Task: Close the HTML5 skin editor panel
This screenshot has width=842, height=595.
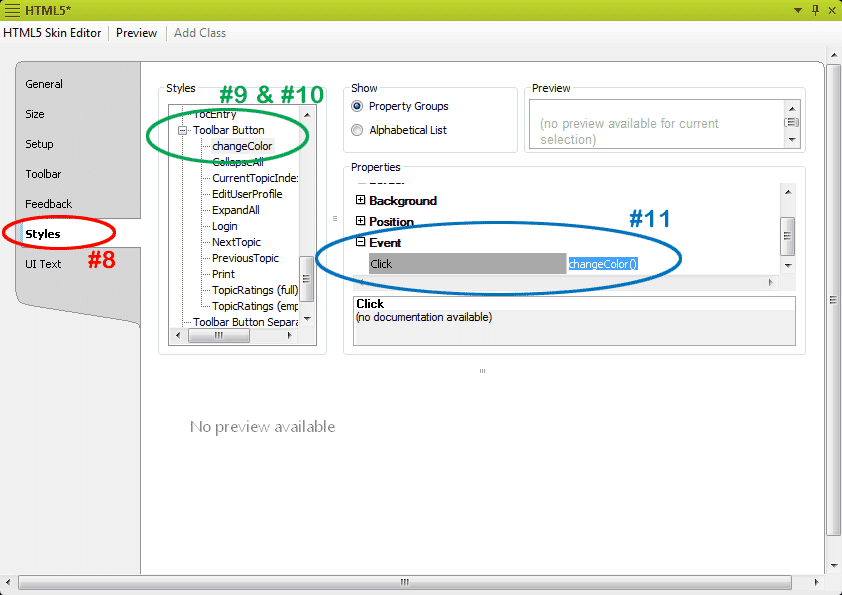Action: [x=833, y=10]
